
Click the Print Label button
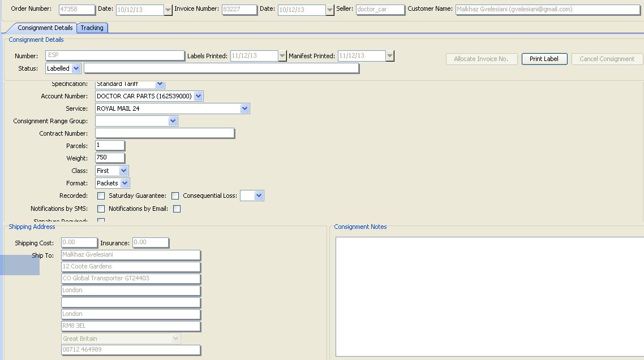pyautogui.click(x=544, y=59)
